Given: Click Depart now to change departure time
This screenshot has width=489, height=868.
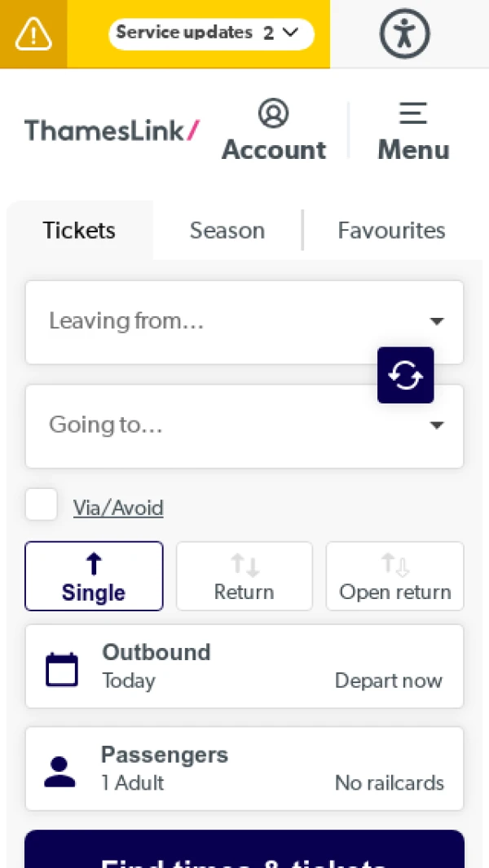Looking at the screenshot, I should pos(389,681).
